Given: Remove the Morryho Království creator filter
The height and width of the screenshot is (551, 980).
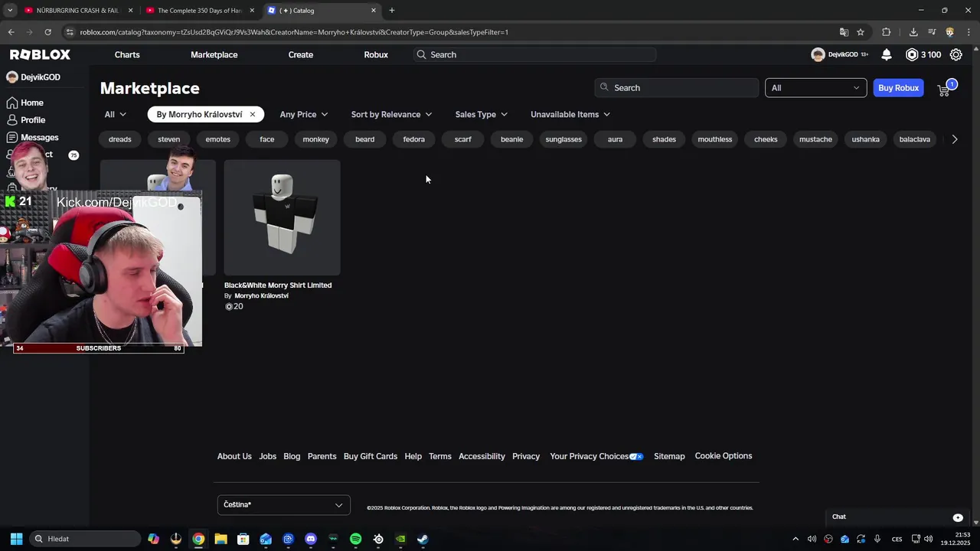Looking at the screenshot, I should tap(252, 114).
